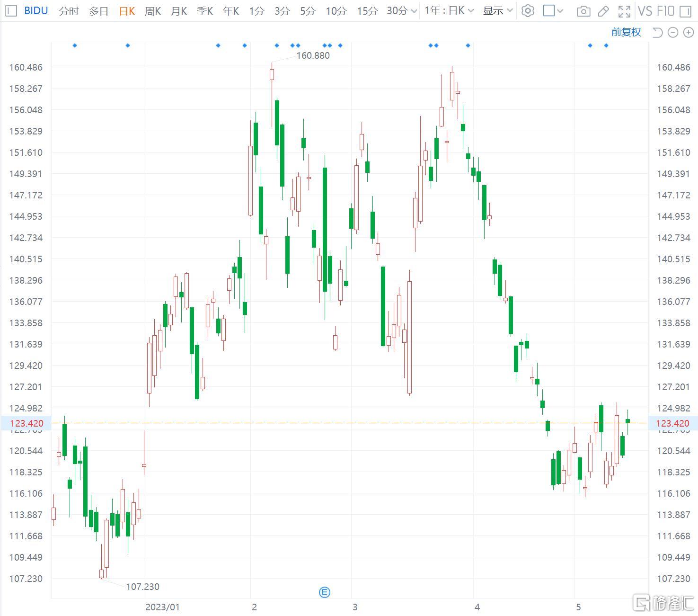Click the left axis 160.486 value
698x616 pixels.
pos(26,67)
